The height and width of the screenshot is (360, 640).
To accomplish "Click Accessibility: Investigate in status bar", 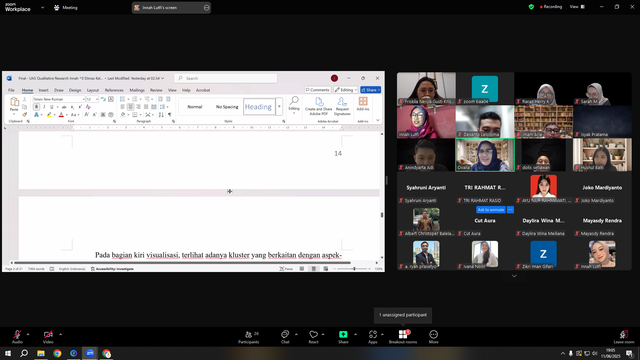I will tap(112, 269).
